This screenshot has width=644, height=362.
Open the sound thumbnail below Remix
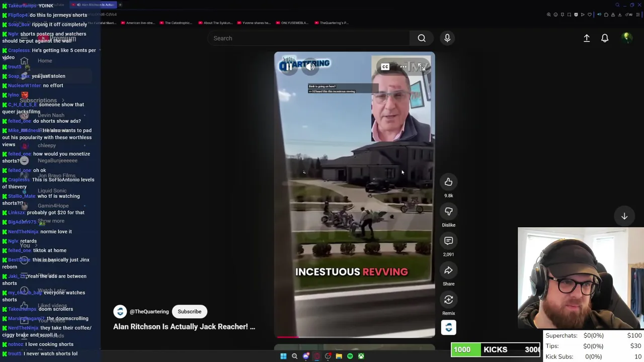click(448, 328)
